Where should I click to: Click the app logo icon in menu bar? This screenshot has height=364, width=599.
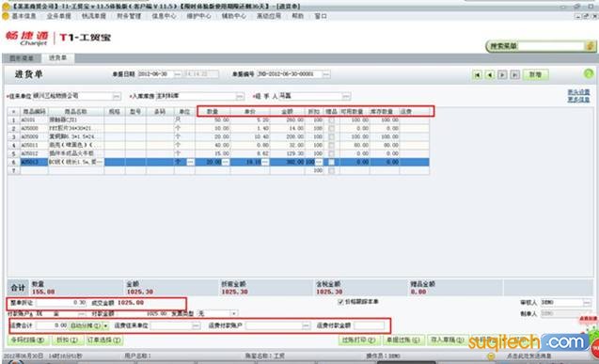point(6,16)
